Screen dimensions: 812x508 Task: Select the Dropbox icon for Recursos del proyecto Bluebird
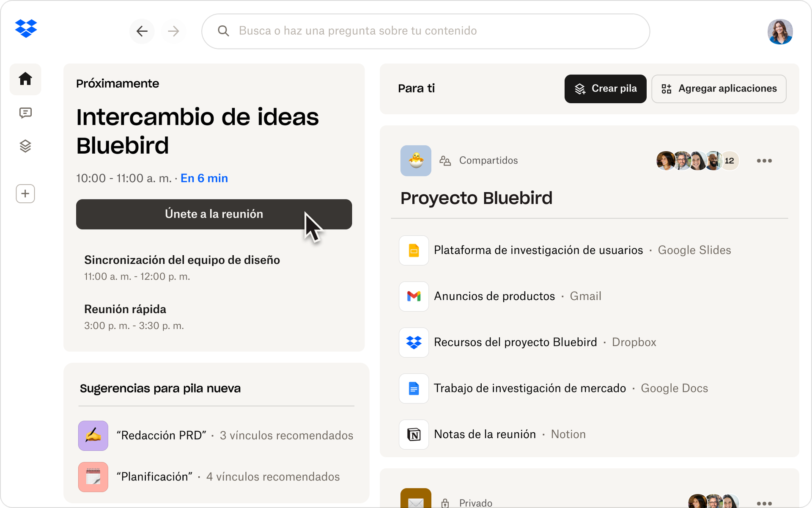pyautogui.click(x=414, y=342)
